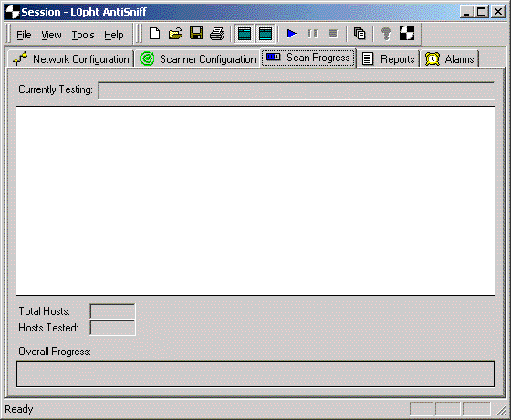Minimize the AntiSniff window

[x=466, y=13]
